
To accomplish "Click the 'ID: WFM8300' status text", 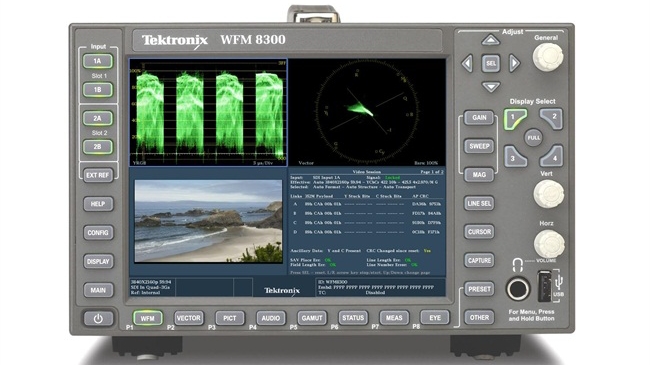I will pyautogui.click(x=332, y=282).
